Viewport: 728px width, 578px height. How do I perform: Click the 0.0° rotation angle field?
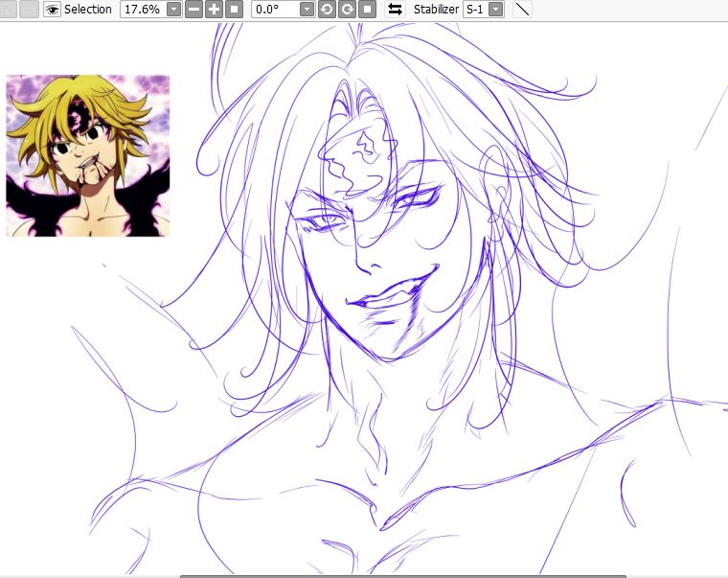pyautogui.click(x=276, y=10)
